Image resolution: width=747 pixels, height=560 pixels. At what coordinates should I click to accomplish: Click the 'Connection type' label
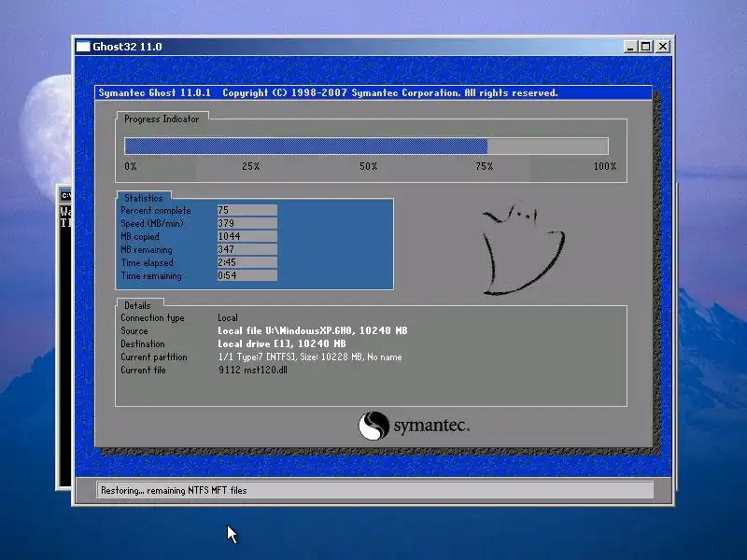(x=152, y=318)
